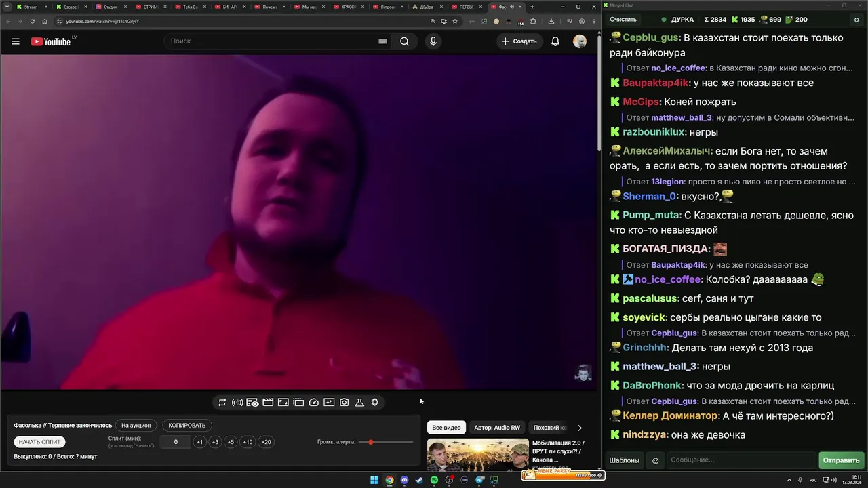This screenshot has height=488, width=868.
Task: Add +1 minute to split
Action: tap(199, 442)
